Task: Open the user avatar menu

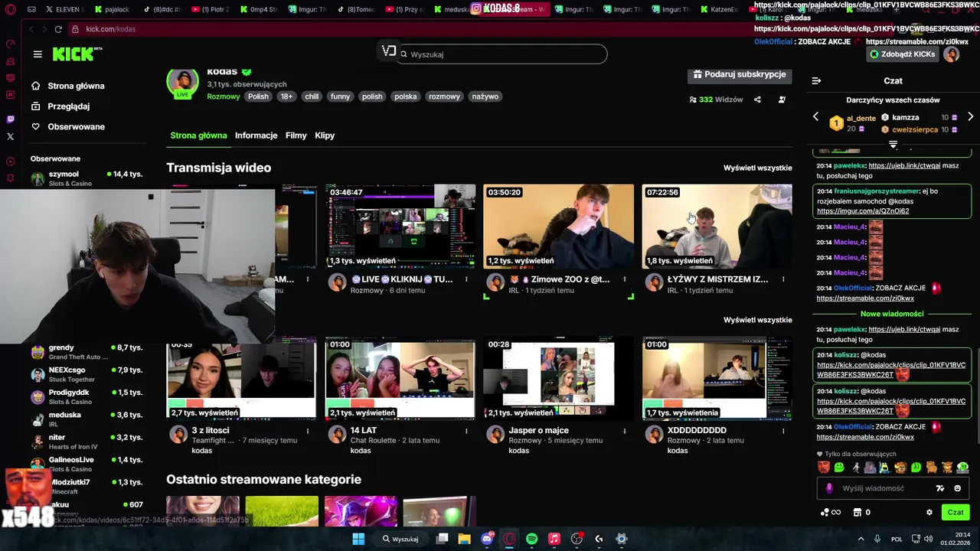Action: tap(952, 54)
